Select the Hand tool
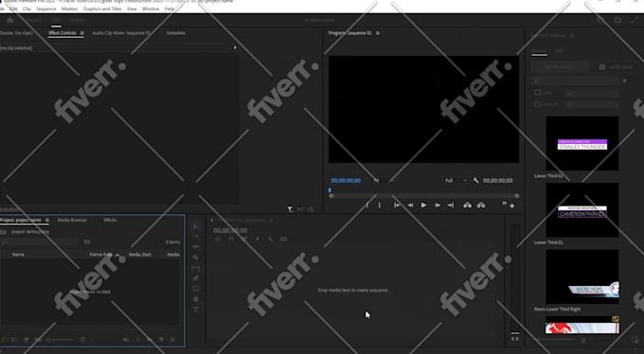 coord(196,299)
